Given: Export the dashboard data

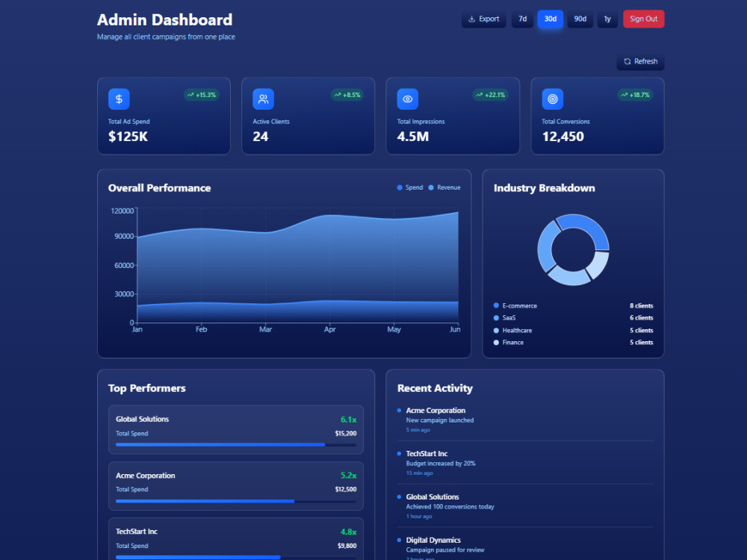Looking at the screenshot, I should point(483,19).
